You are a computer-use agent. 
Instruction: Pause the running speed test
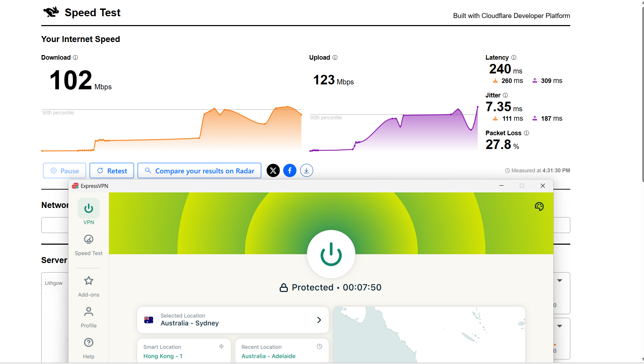click(64, 171)
